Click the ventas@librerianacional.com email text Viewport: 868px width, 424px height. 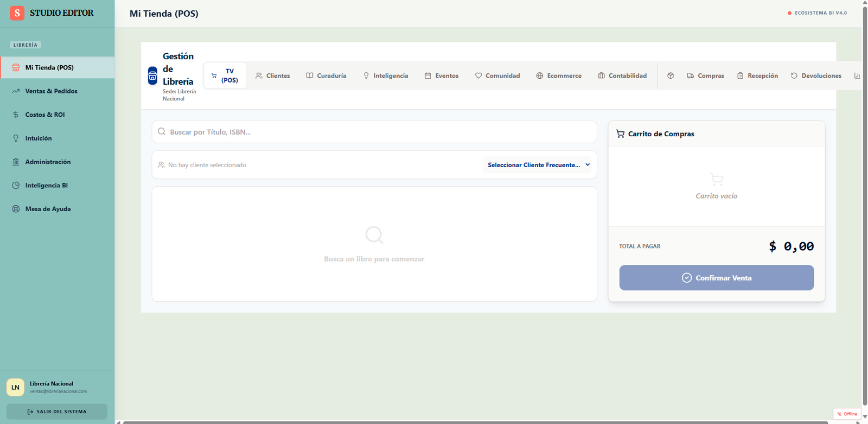pyautogui.click(x=58, y=391)
